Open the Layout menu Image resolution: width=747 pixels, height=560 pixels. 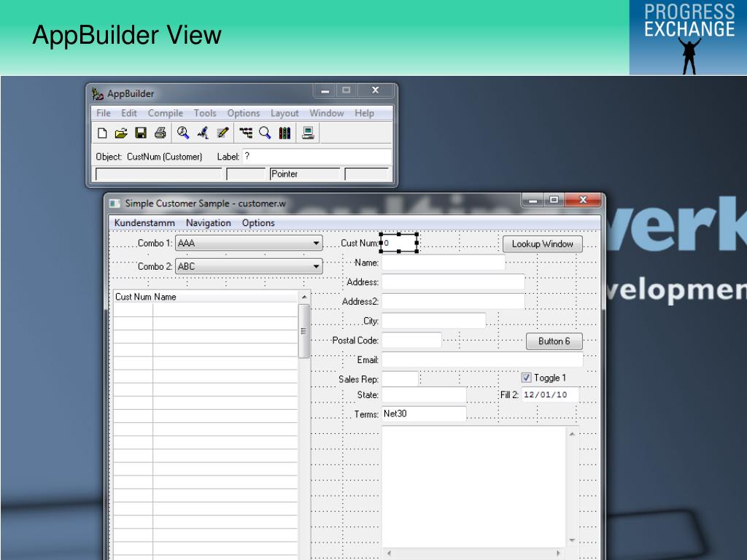pos(285,113)
